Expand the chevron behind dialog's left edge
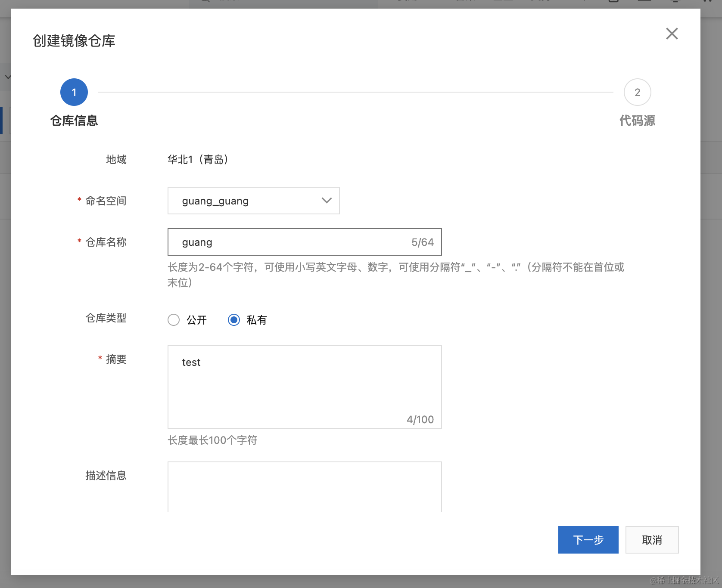 tap(7, 77)
